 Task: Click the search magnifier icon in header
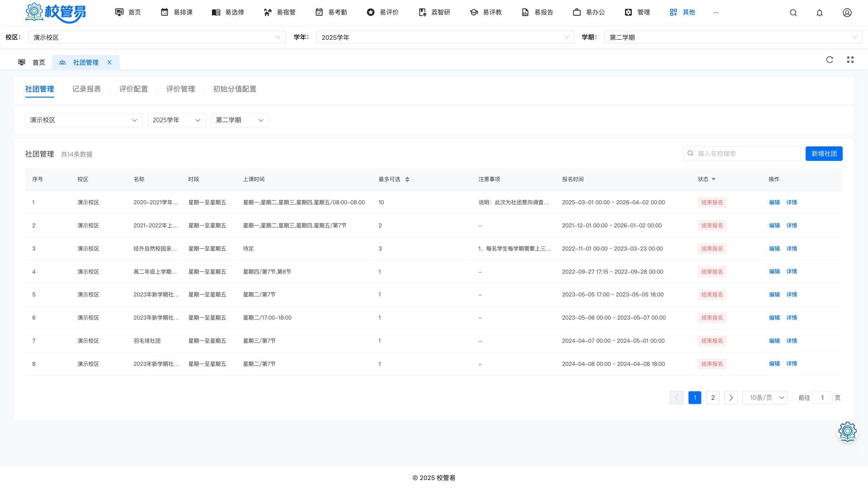coord(793,13)
